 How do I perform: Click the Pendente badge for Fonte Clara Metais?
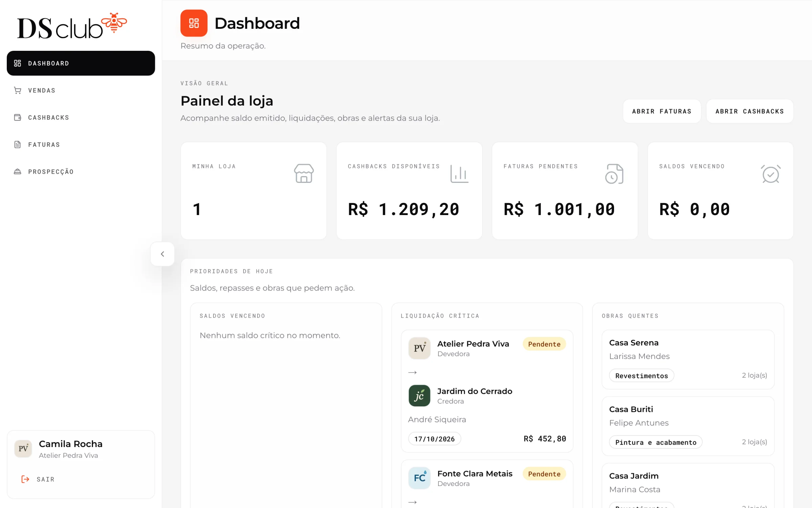tap(544, 474)
